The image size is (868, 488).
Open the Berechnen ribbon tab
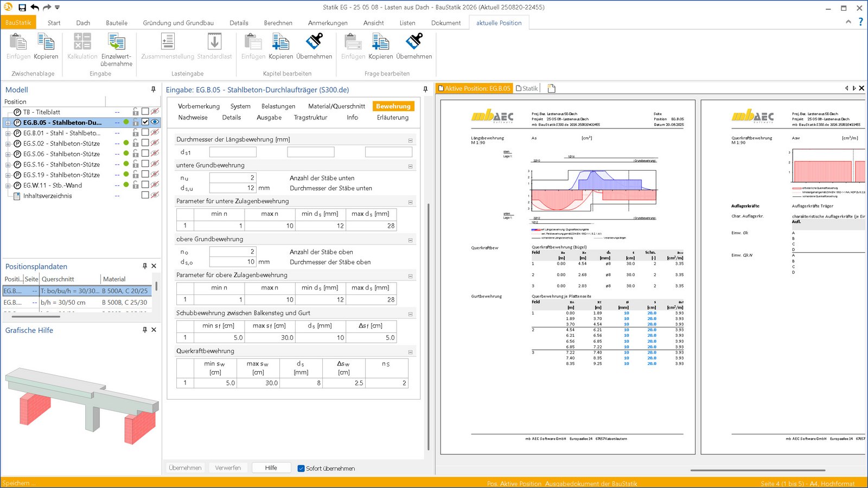coord(278,23)
